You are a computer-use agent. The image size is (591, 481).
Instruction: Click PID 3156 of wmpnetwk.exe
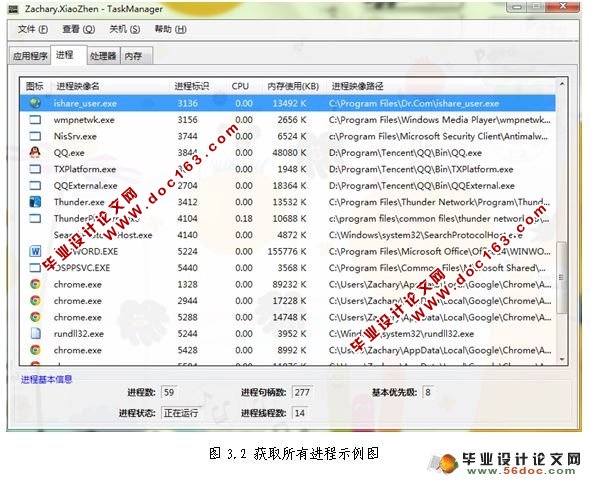click(187, 120)
